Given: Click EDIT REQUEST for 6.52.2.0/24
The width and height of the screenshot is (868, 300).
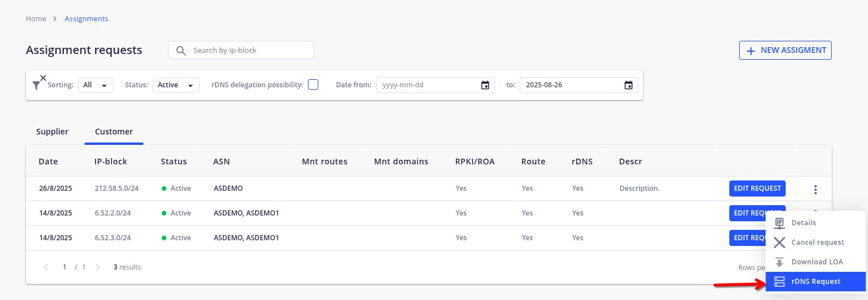Looking at the screenshot, I should coord(757,213).
